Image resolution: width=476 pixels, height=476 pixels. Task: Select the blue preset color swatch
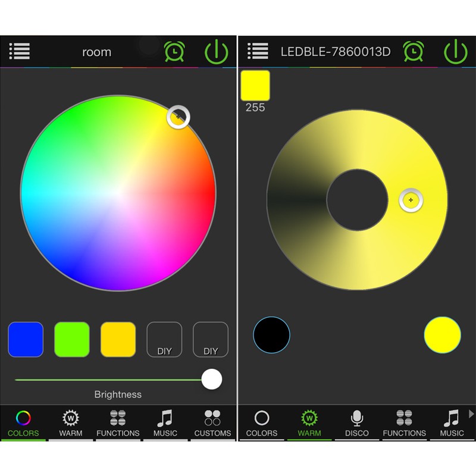[x=26, y=339]
